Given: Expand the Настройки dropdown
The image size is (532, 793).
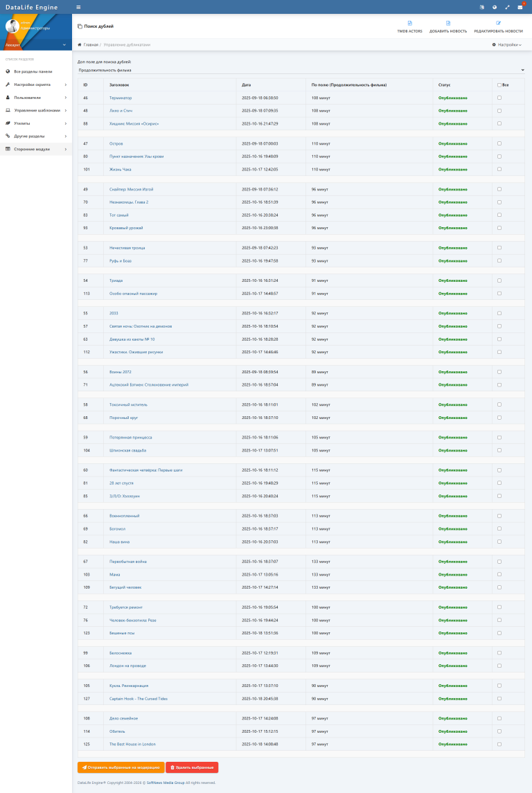Looking at the screenshot, I should click(x=507, y=44).
